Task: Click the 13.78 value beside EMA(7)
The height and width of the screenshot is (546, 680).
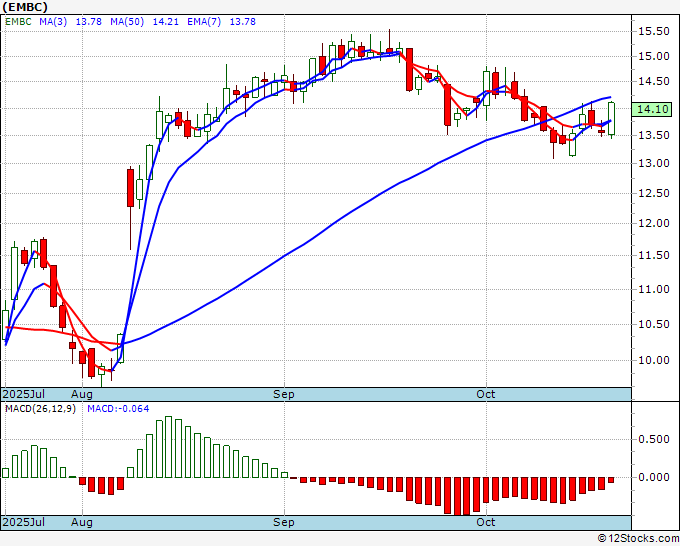Action: [242, 22]
